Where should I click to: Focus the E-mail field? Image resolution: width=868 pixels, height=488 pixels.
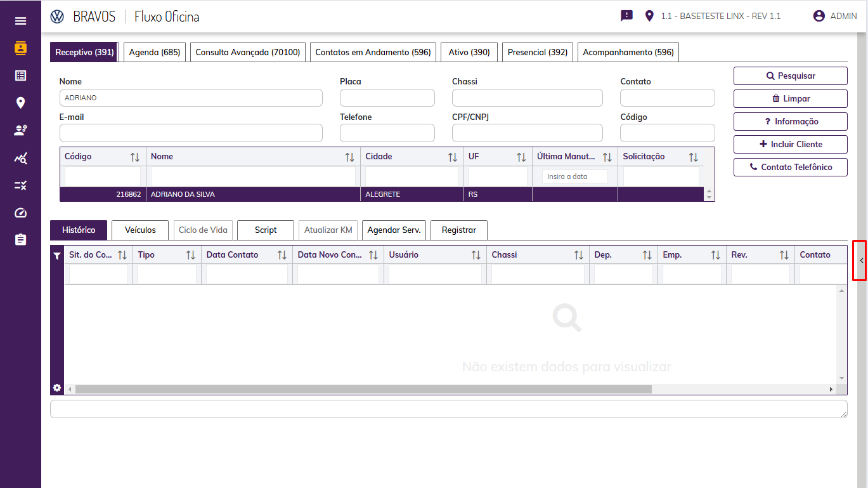[x=191, y=133]
